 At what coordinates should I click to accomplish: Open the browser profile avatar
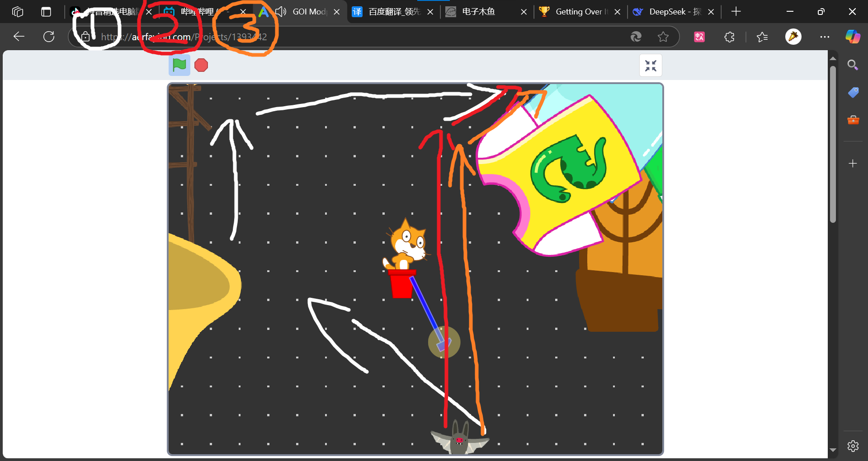click(793, 37)
